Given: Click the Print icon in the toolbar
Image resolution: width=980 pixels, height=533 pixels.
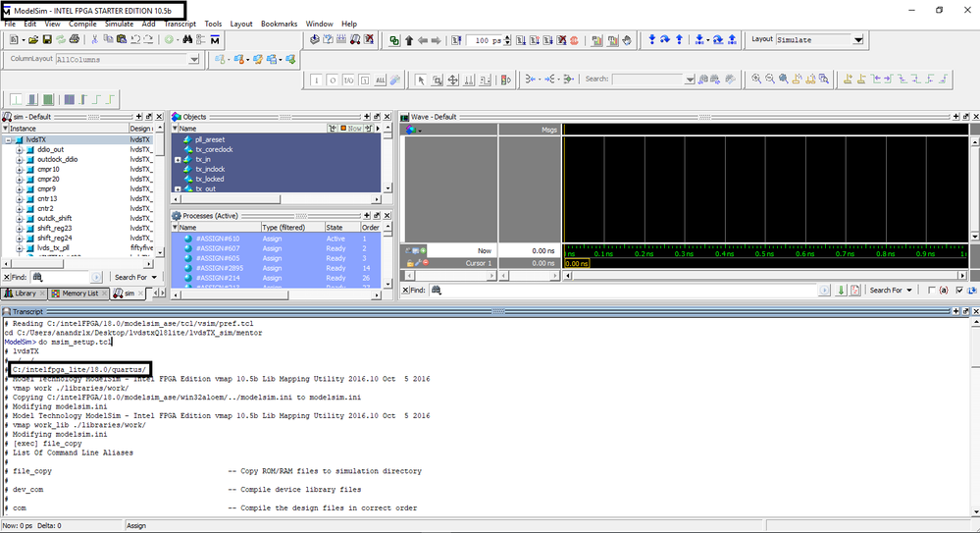Looking at the screenshot, I should 75,39.
